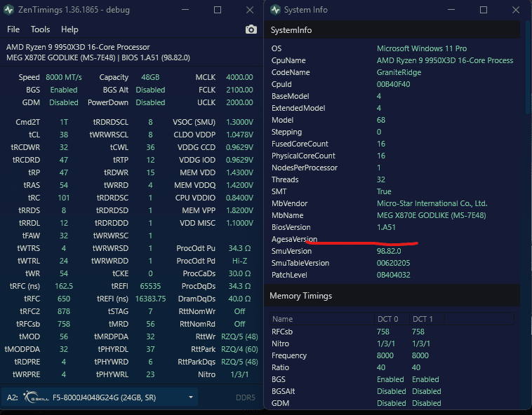Click the FCLK value 2100.00

click(x=239, y=90)
